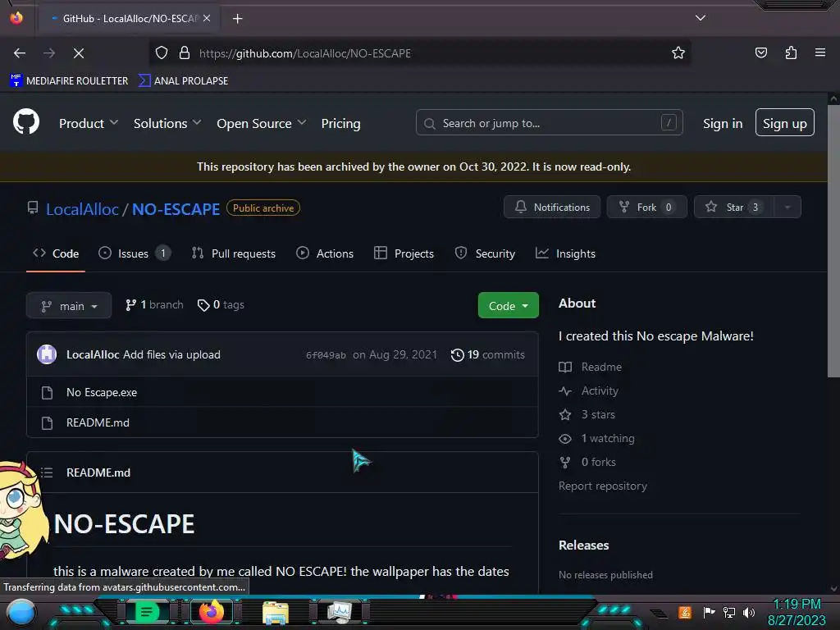Image resolution: width=840 pixels, height=630 pixels.
Task: Bookmark this page with the star icon
Action: (x=678, y=52)
